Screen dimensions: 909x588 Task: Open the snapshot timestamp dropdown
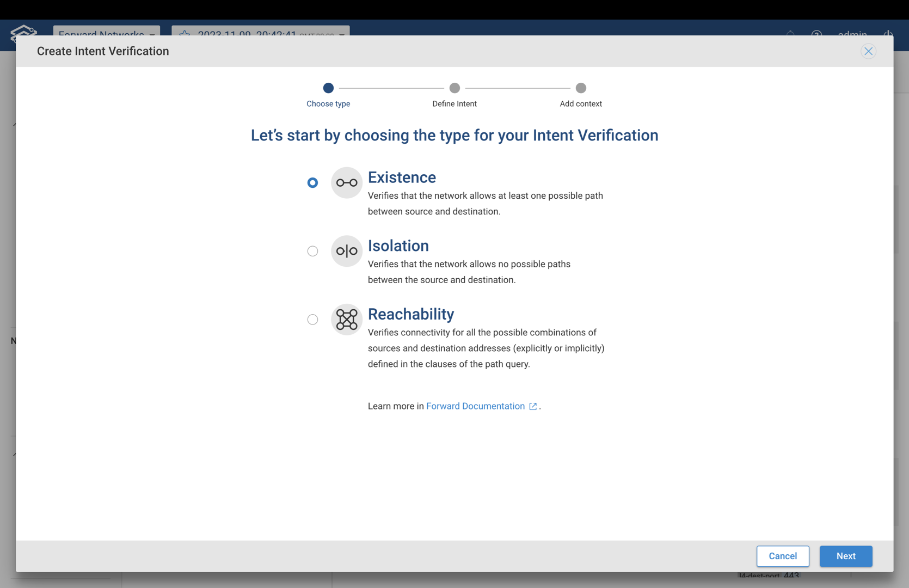(260, 34)
